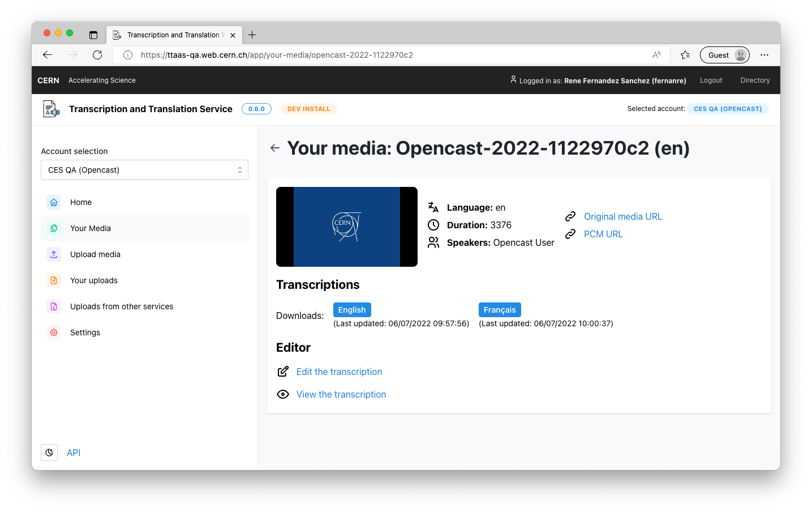
Task: Reload the page with the refresh icon
Action: coord(97,55)
